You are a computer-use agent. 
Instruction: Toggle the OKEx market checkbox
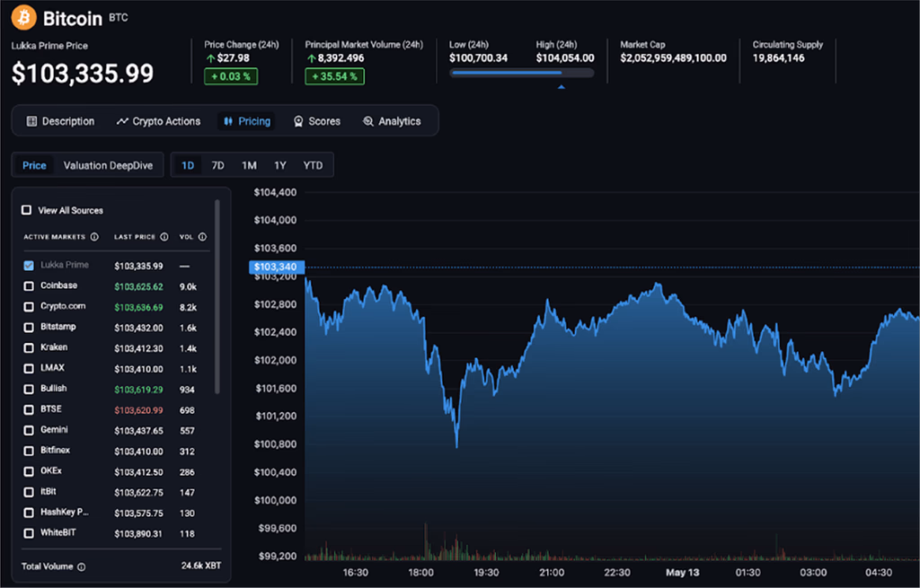[28, 471]
